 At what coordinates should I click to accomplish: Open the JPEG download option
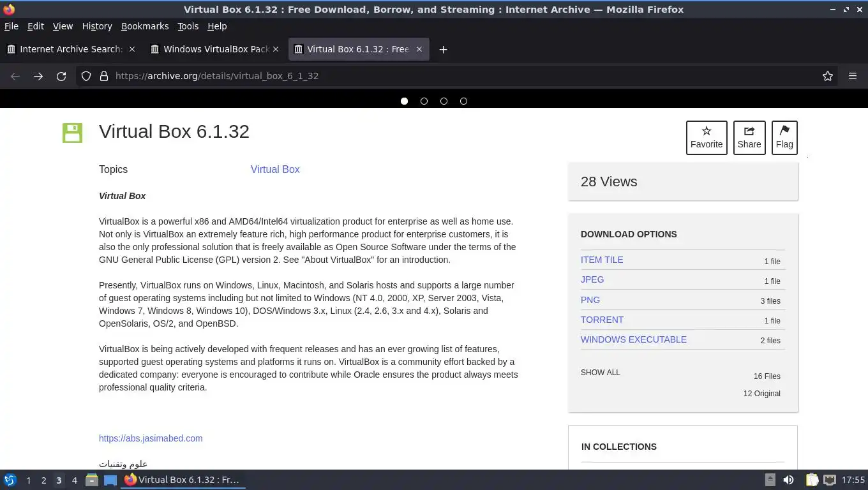(x=592, y=279)
